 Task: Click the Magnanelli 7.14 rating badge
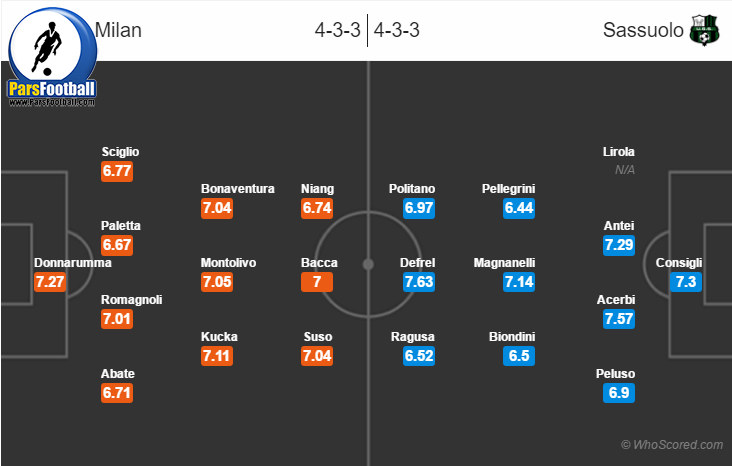click(x=519, y=282)
